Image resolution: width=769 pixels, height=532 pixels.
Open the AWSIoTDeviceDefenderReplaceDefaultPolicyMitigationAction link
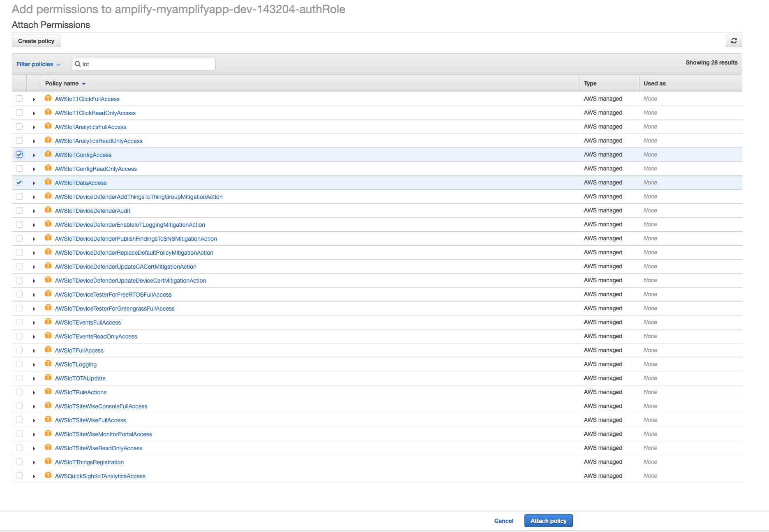tap(134, 253)
